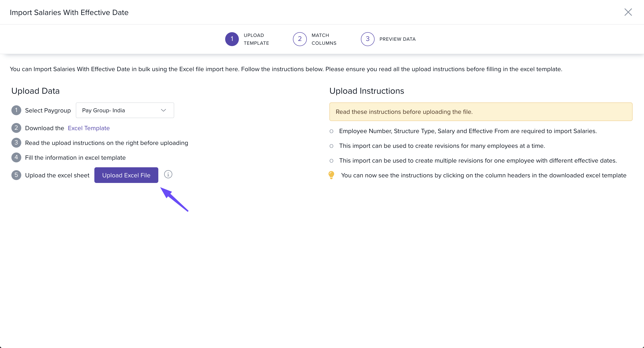Select the PREVIEW DATA step label
Screen dimensions: 644x348
pyautogui.click(x=397, y=39)
